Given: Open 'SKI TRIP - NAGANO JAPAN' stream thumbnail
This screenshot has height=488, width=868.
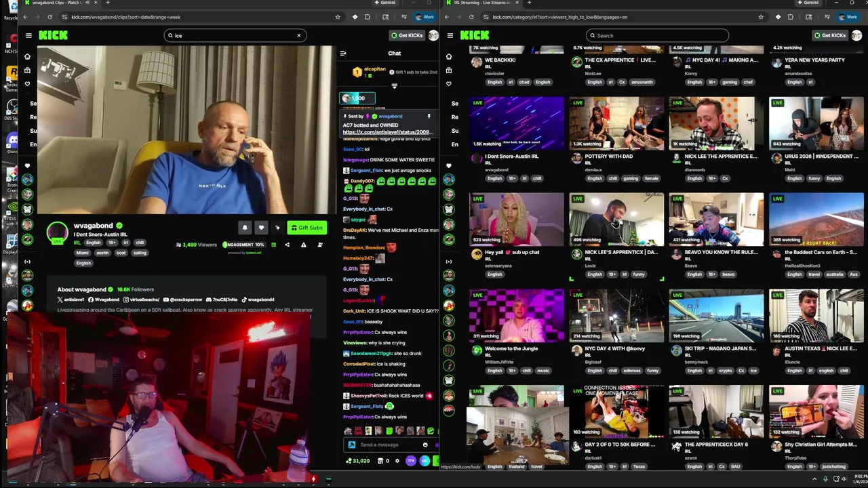Looking at the screenshot, I should 716,315.
